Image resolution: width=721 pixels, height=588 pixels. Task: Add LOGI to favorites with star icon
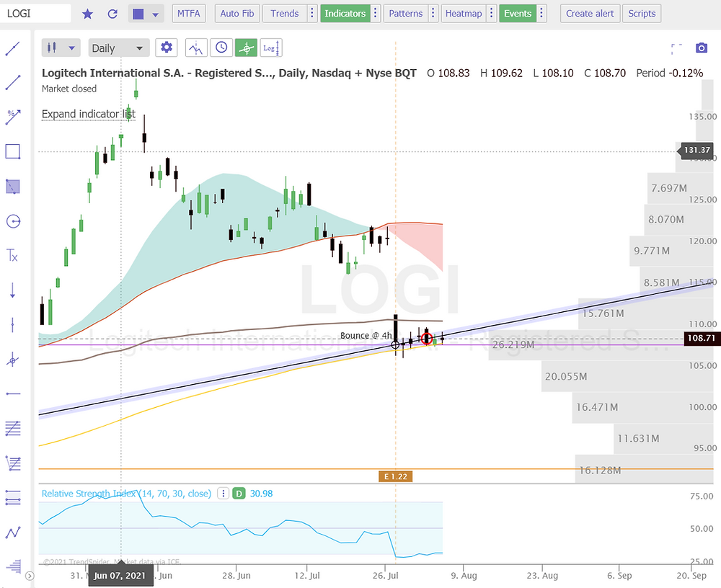pyautogui.click(x=87, y=14)
